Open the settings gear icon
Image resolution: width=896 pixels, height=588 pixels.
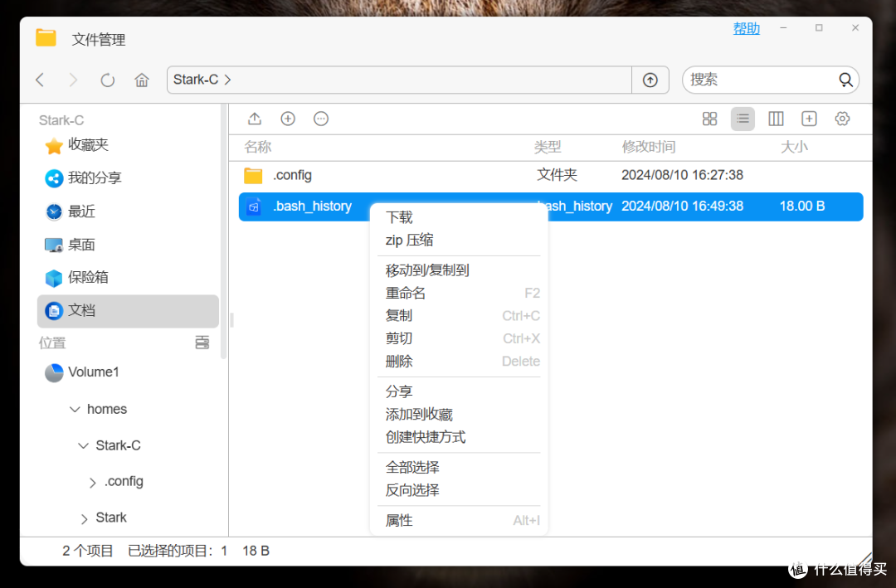842,119
